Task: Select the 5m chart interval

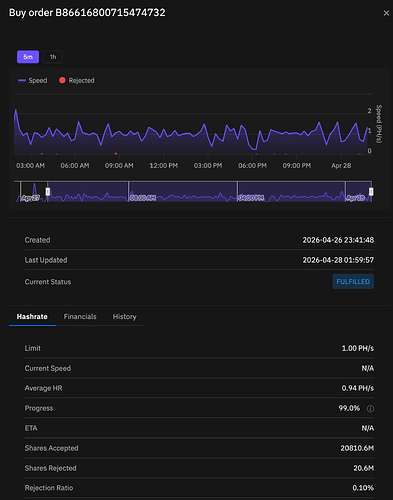Action: coord(28,57)
